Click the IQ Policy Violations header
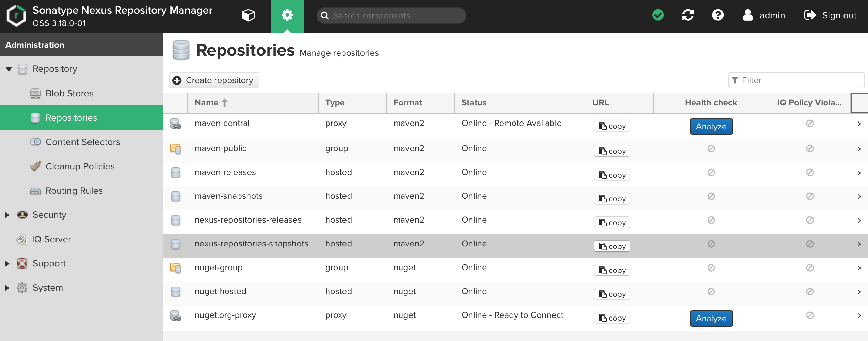The width and height of the screenshot is (868, 341). [810, 103]
